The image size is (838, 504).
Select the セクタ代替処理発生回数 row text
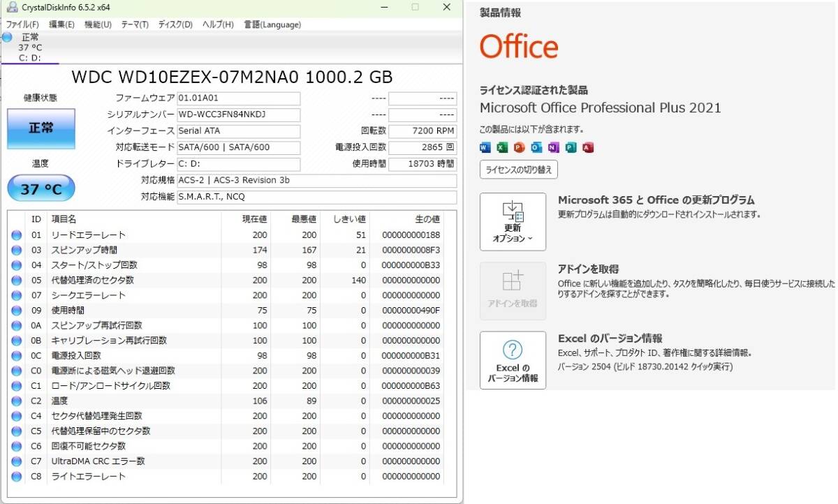(97, 416)
